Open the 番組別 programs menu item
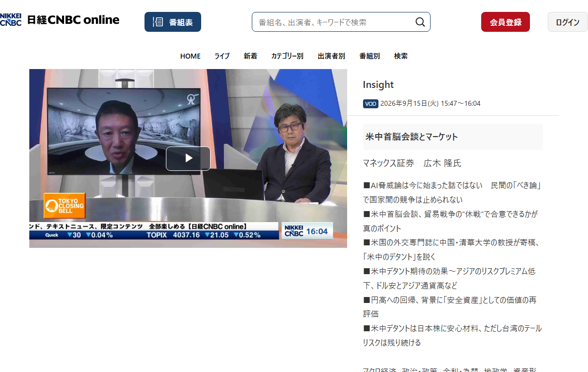The image size is (588, 372). (x=369, y=56)
